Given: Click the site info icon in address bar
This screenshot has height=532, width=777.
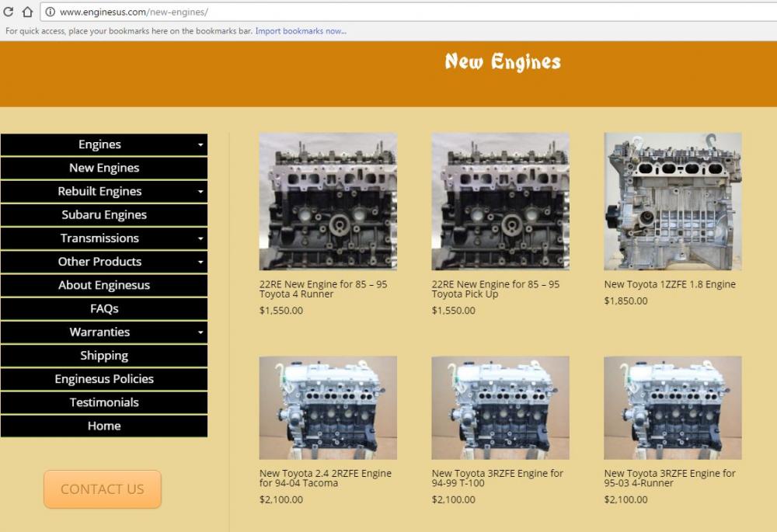Looking at the screenshot, I should click(x=51, y=12).
